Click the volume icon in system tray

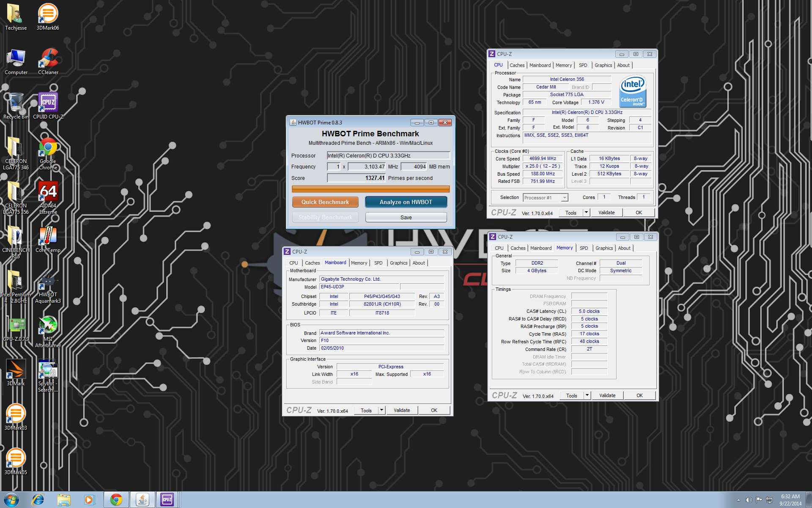749,500
